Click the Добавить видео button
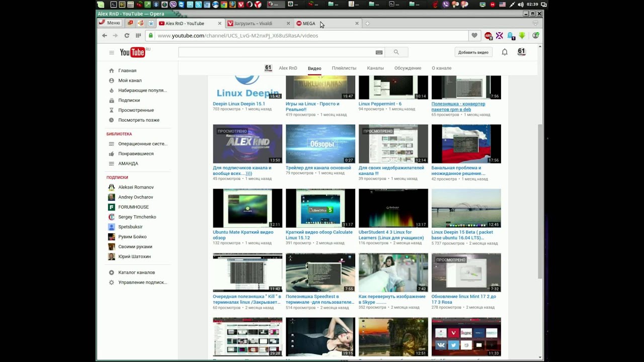Viewport: 644px width, 362px height. pyautogui.click(x=473, y=52)
